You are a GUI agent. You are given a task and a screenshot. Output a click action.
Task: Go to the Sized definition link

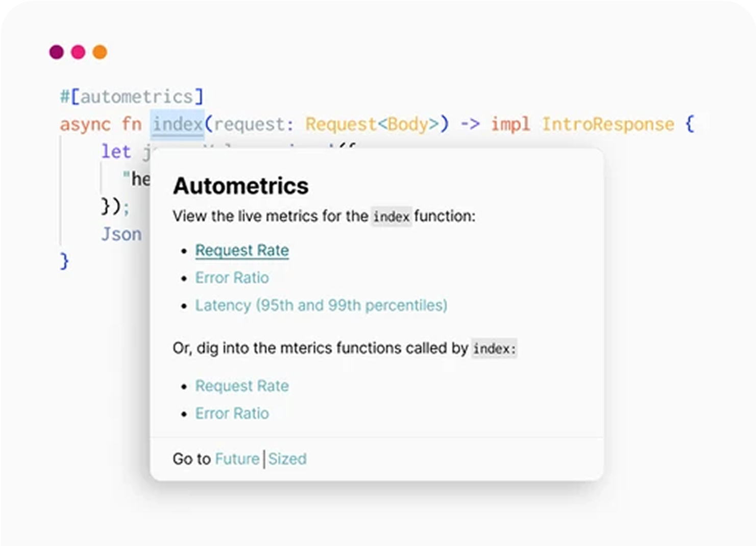coord(287,459)
